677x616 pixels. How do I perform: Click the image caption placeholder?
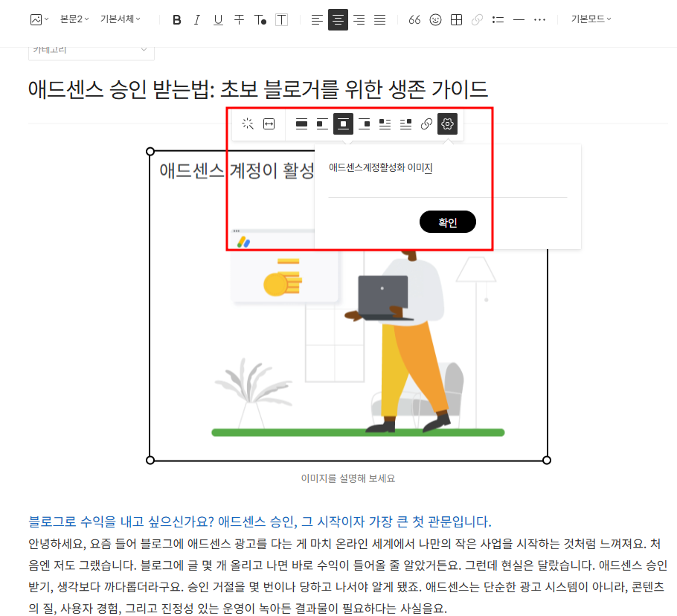point(348,478)
